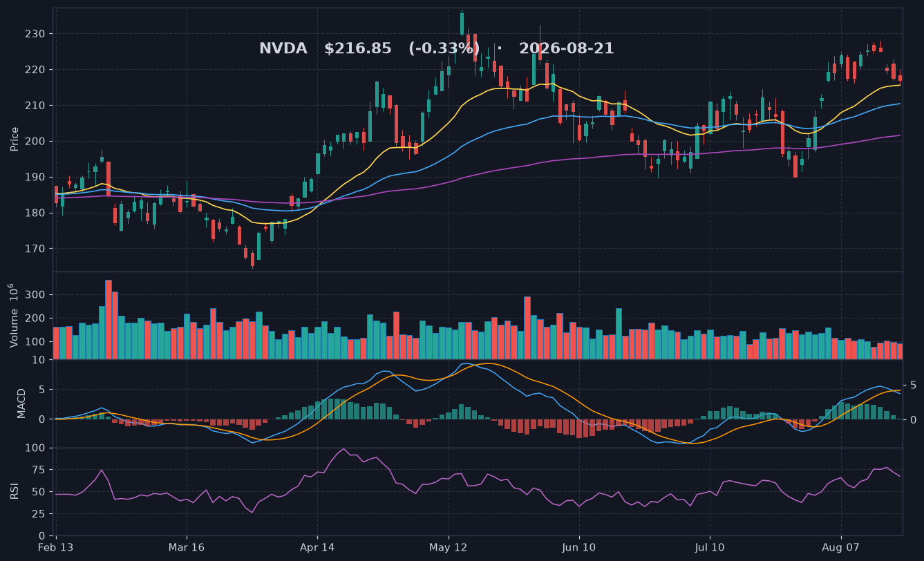Image resolution: width=924 pixels, height=561 pixels.
Task: Click the highest candlestick near May 12
Action: (x=462, y=23)
